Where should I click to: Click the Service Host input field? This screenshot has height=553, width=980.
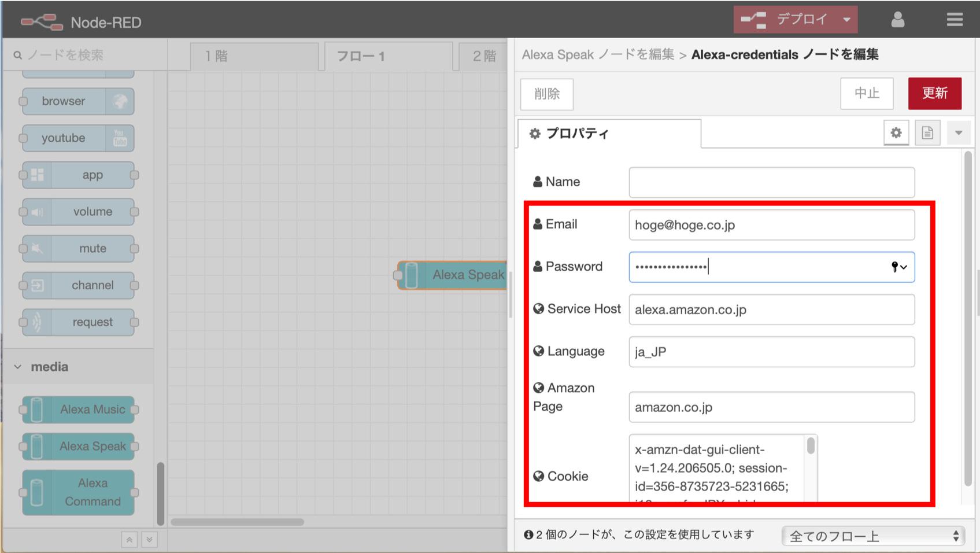(x=771, y=309)
